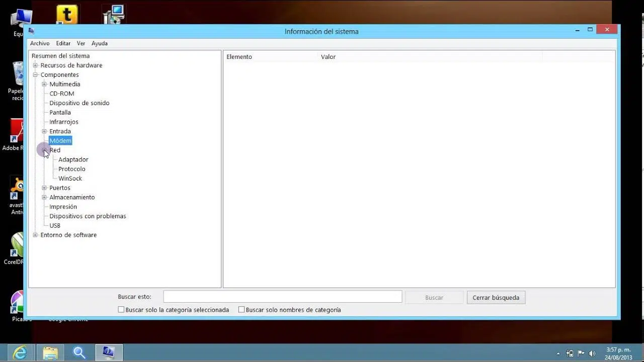Viewport: 644px width, 362px height.
Task: Click the volume speaker tray icon
Action: coord(592,353)
